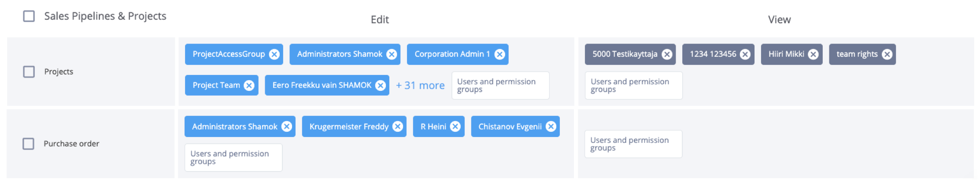
Task: Click Purchase order view users field
Action: [633, 144]
